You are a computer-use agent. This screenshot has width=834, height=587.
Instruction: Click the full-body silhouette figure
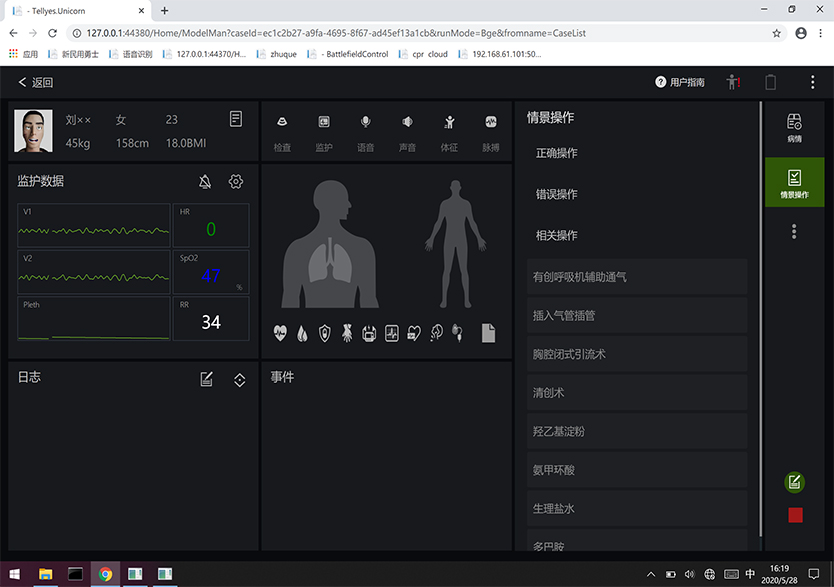pyautogui.click(x=455, y=244)
